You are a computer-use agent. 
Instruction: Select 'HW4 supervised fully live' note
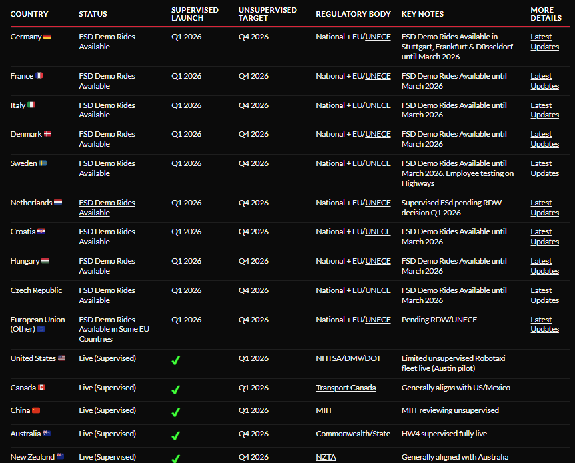[444, 433]
